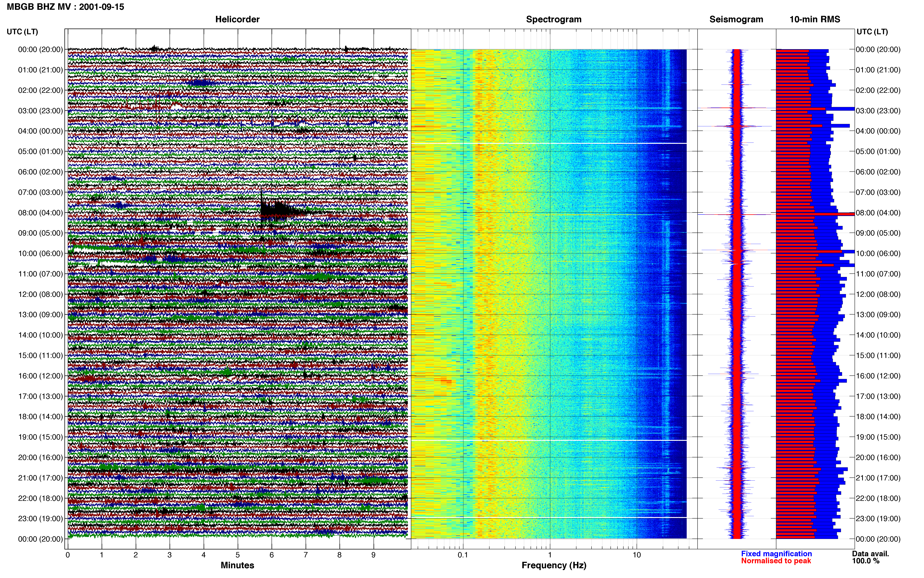Screen dimensions: 924x578
Task: Click the left '10:00 (06:00)' time label
Action: (41, 253)
